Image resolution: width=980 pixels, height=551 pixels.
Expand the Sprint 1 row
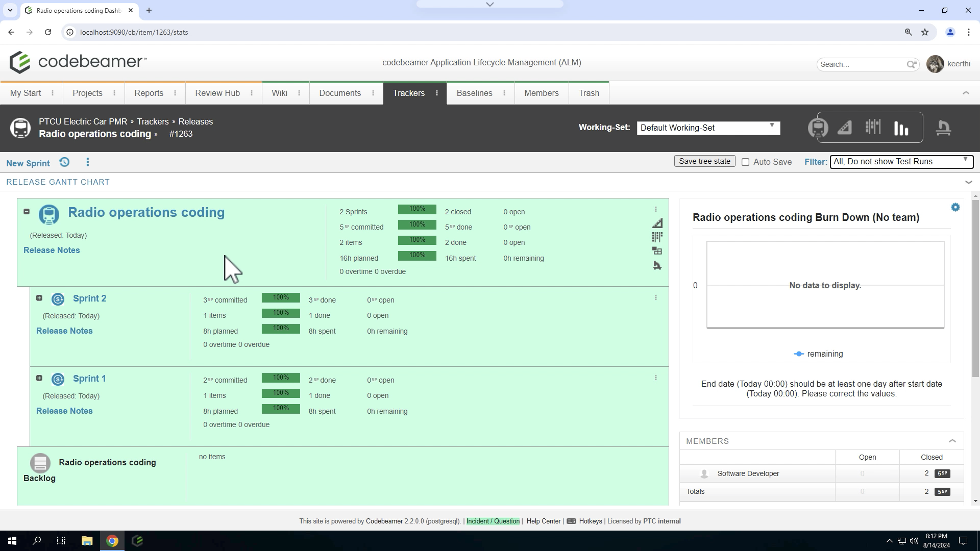click(x=39, y=378)
